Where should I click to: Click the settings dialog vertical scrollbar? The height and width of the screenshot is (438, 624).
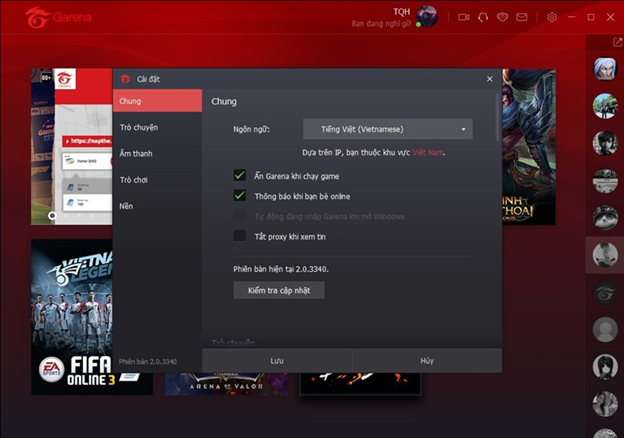pyautogui.click(x=497, y=117)
